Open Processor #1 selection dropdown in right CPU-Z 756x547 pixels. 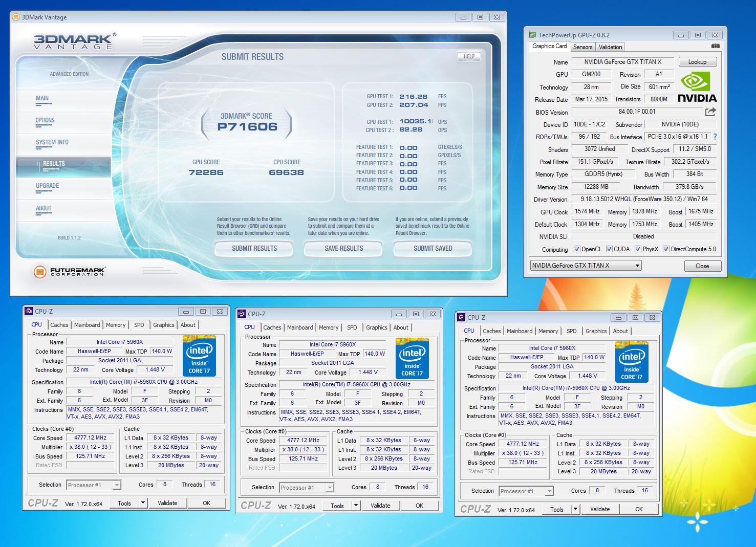526,491
